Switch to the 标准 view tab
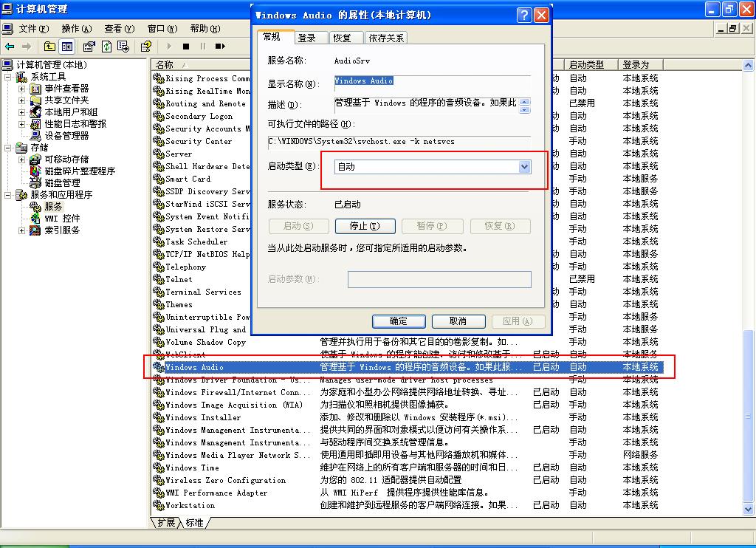 click(194, 522)
